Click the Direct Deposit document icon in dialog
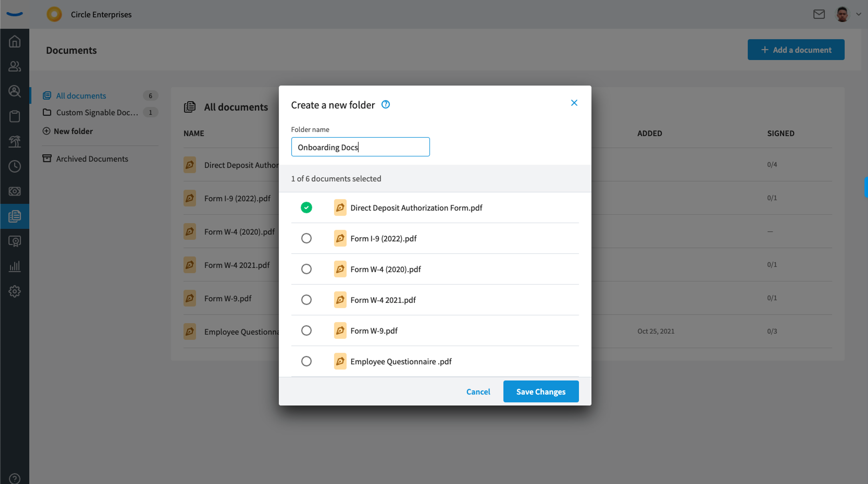 [340, 208]
